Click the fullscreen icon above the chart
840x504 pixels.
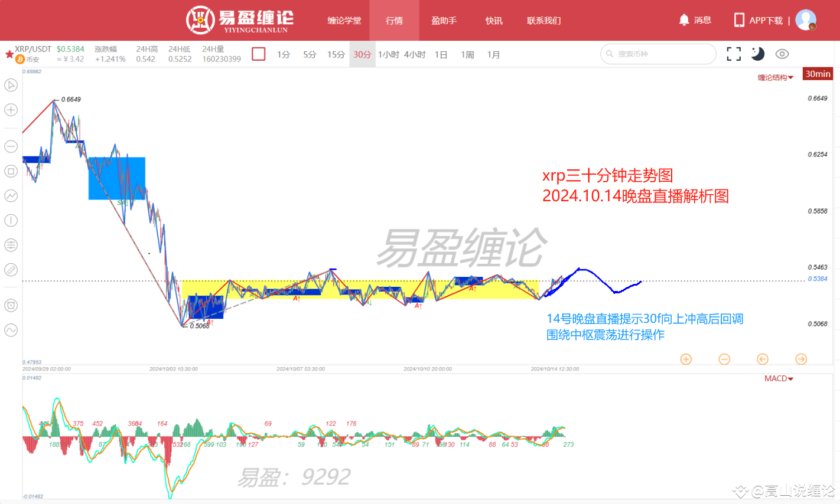[733, 54]
